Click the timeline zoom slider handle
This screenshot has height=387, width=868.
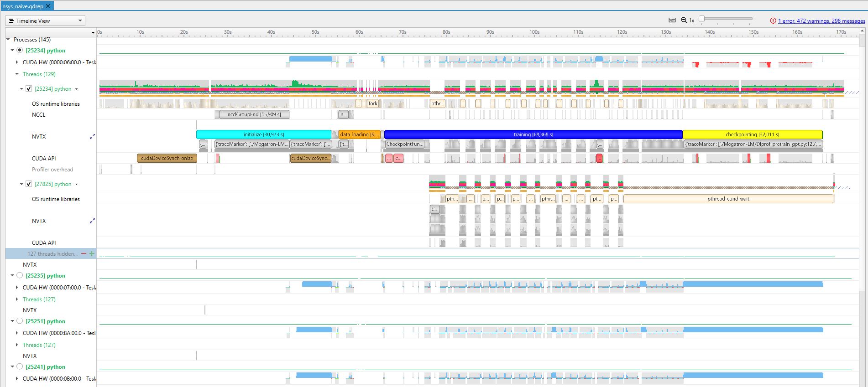click(x=702, y=18)
